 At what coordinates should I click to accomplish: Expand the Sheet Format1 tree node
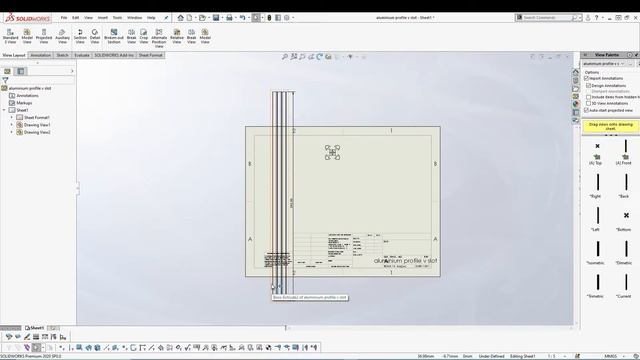point(11,118)
